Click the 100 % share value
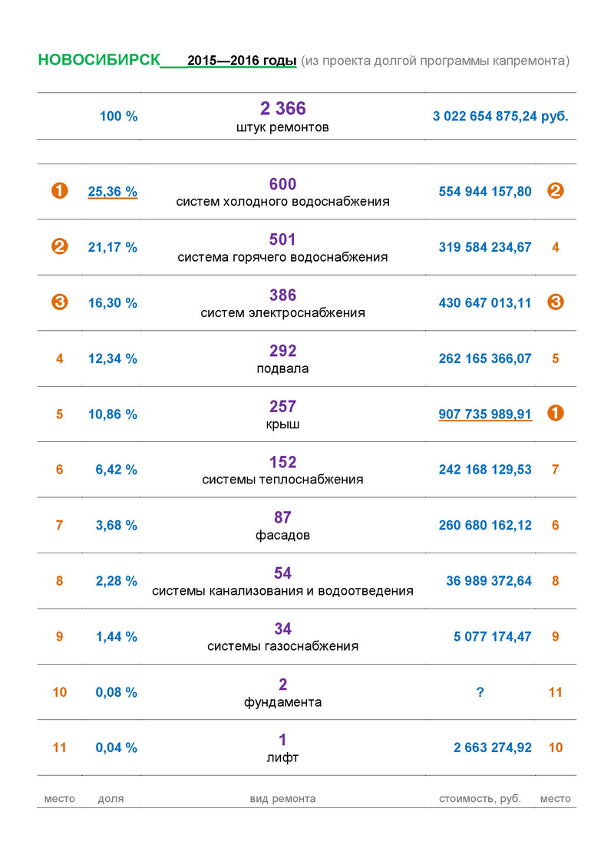The image size is (614, 868). coord(119,117)
